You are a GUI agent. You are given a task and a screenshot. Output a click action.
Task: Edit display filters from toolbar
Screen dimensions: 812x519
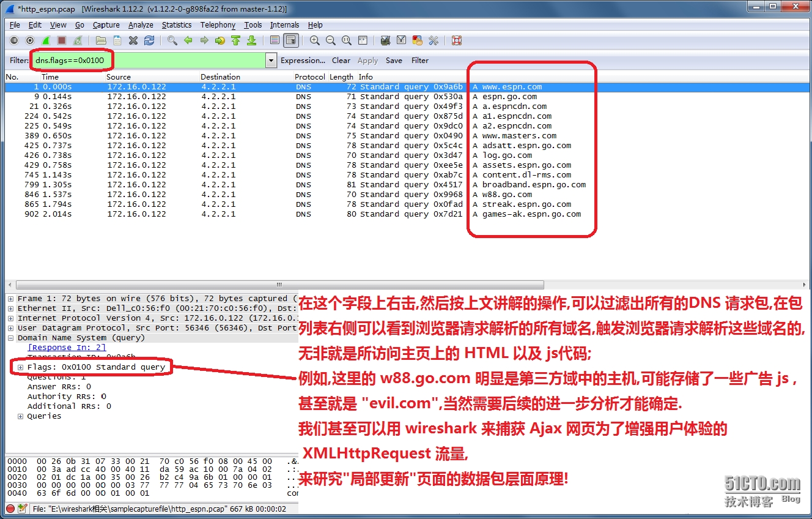click(401, 40)
